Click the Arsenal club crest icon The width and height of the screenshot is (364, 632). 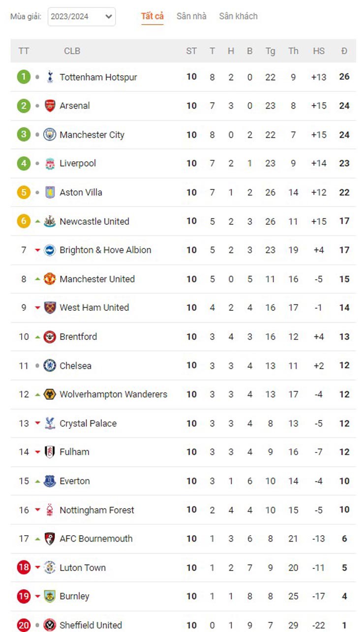[x=50, y=106]
